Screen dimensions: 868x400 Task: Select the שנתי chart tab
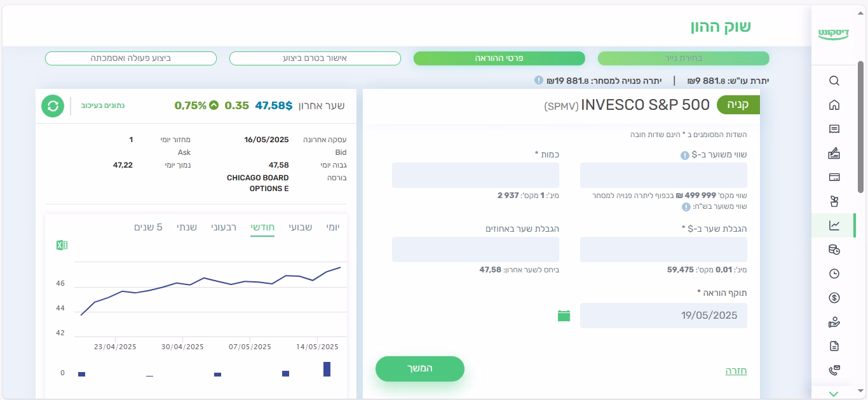187,227
